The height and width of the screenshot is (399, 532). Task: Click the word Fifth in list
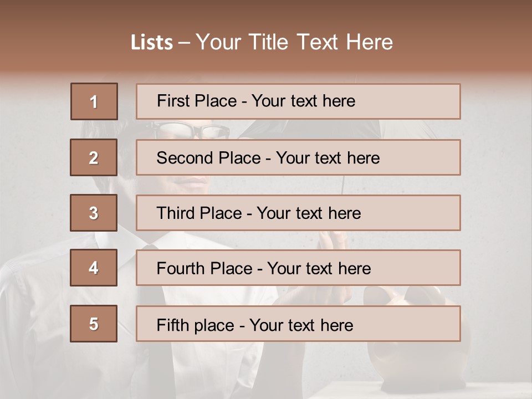coord(172,325)
